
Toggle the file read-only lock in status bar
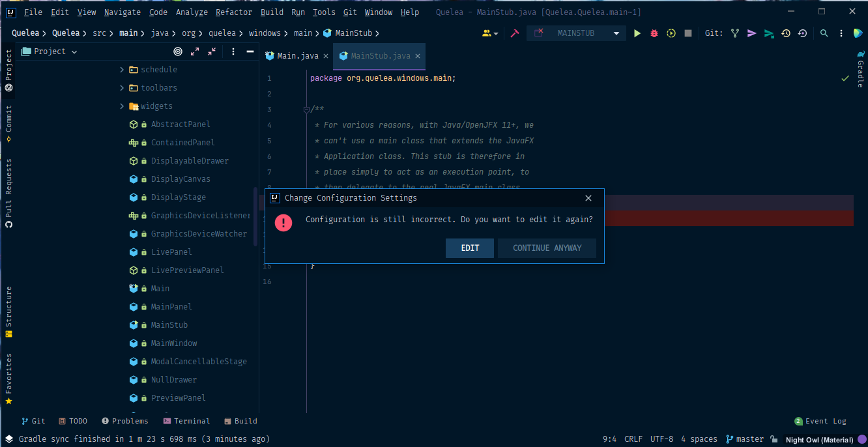click(772, 439)
